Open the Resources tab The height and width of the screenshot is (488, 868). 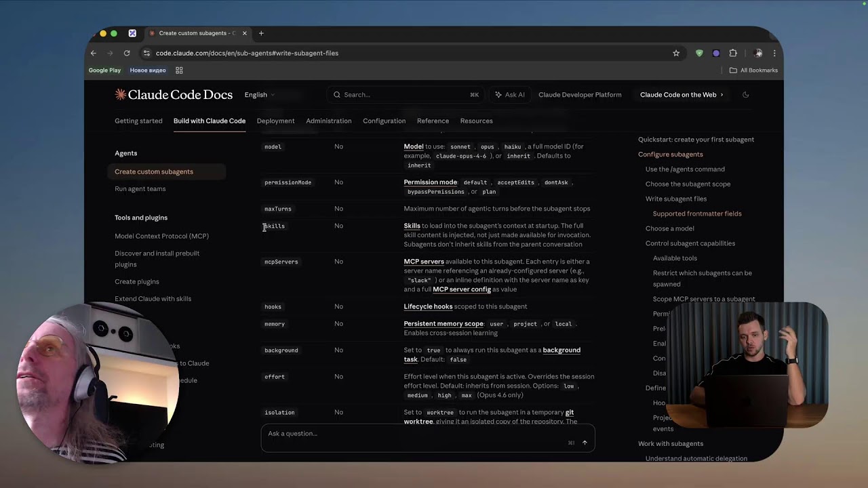coord(476,121)
